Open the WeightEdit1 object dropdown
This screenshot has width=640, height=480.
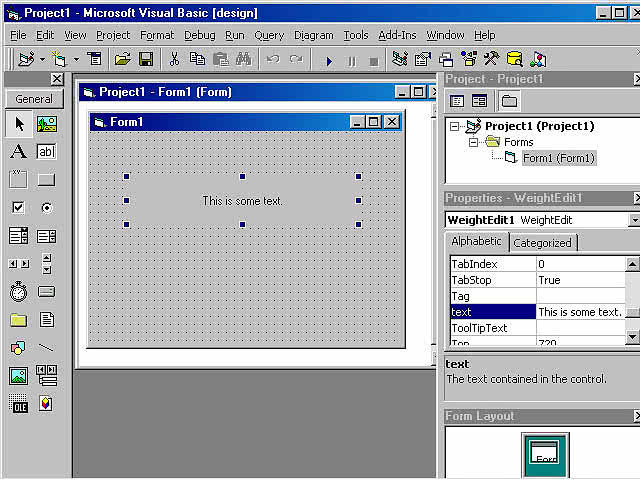634,220
